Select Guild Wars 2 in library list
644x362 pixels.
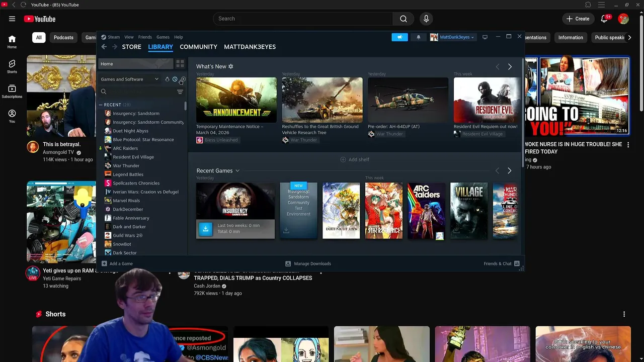pos(128,235)
